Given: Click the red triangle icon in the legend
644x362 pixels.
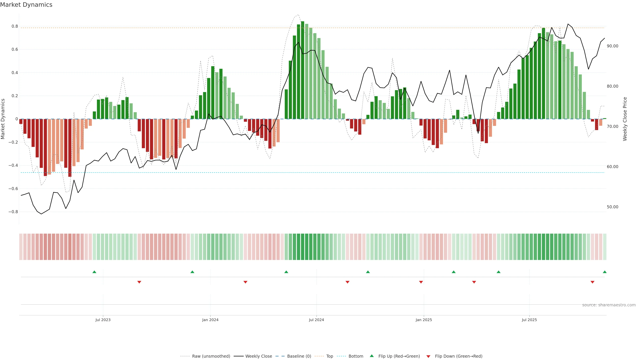Looking at the screenshot, I should coord(428,356).
